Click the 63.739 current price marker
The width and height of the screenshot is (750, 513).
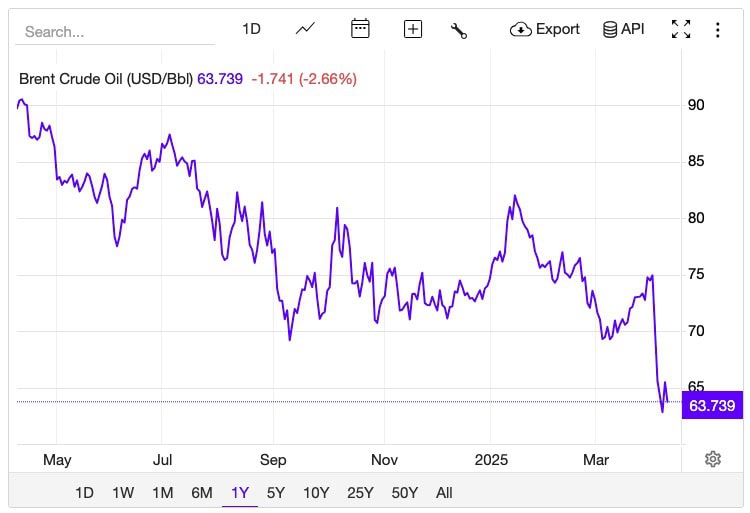(712, 405)
